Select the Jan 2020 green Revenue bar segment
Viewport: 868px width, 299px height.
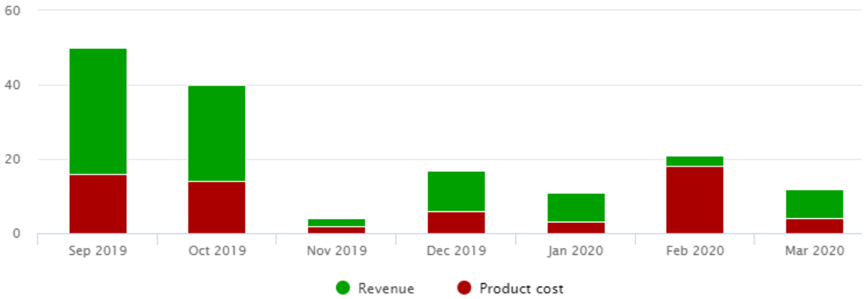click(576, 207)
